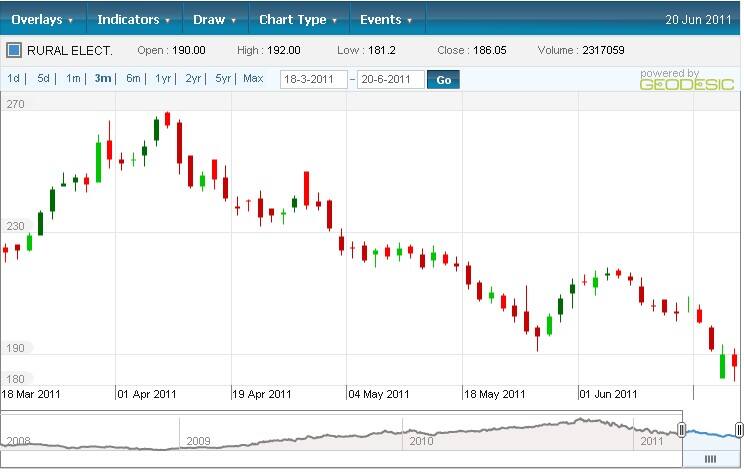Click the end date field 20-6-2011
Screen dimensions: 744x474
click(x=390, y=79)
